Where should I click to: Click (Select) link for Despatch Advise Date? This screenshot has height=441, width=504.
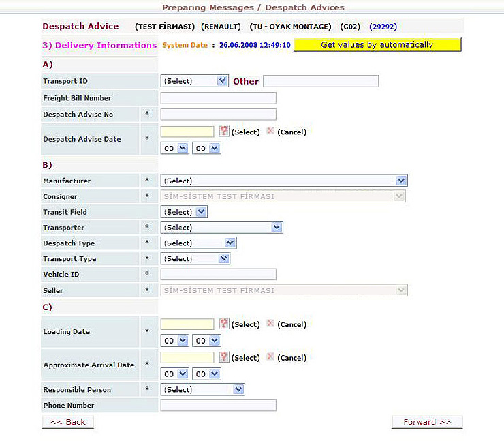click(246, 132)
